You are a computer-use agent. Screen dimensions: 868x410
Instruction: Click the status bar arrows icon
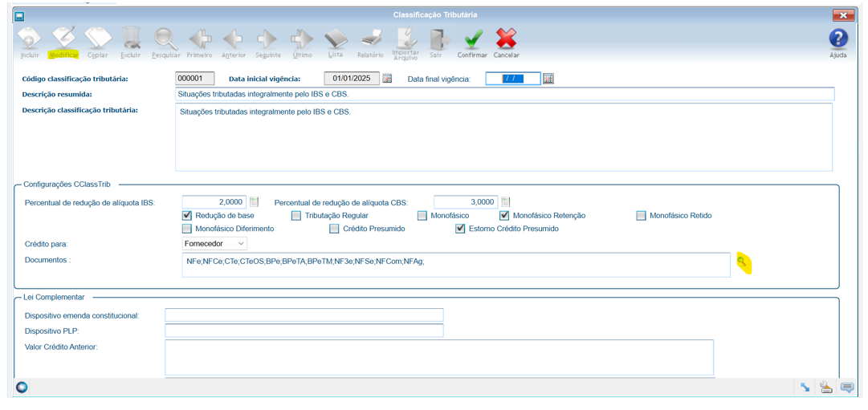pyautogui.click(x=805, y=388)
